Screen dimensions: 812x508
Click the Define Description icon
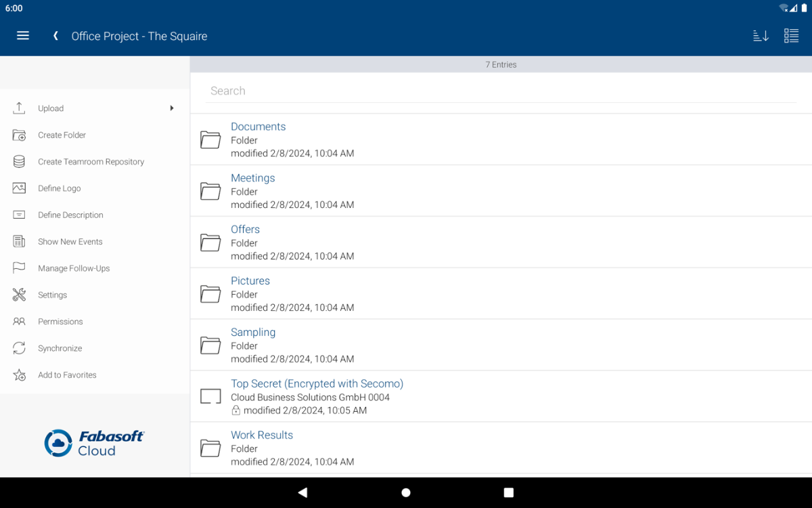tap(19, 215)
